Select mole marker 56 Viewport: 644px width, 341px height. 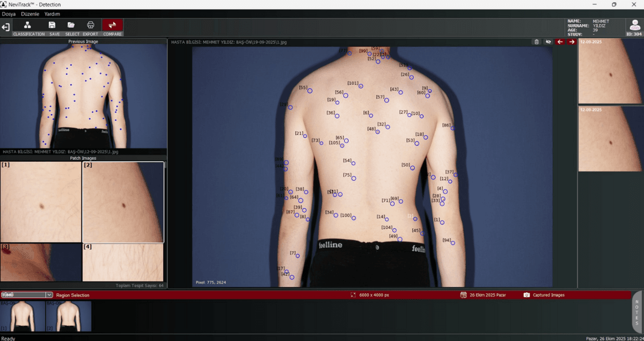click(x=346, y=95)
